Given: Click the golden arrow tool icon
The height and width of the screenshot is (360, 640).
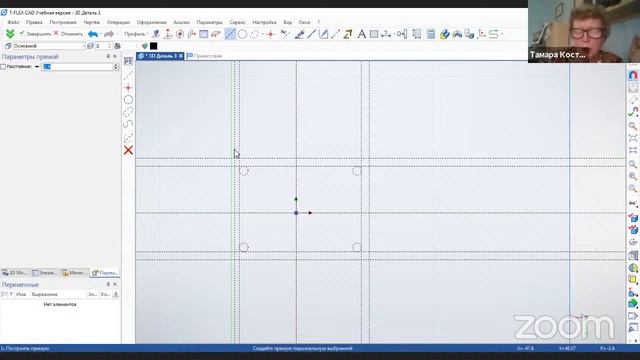Looking at the screenshot, I should click(x=347, y=34).
